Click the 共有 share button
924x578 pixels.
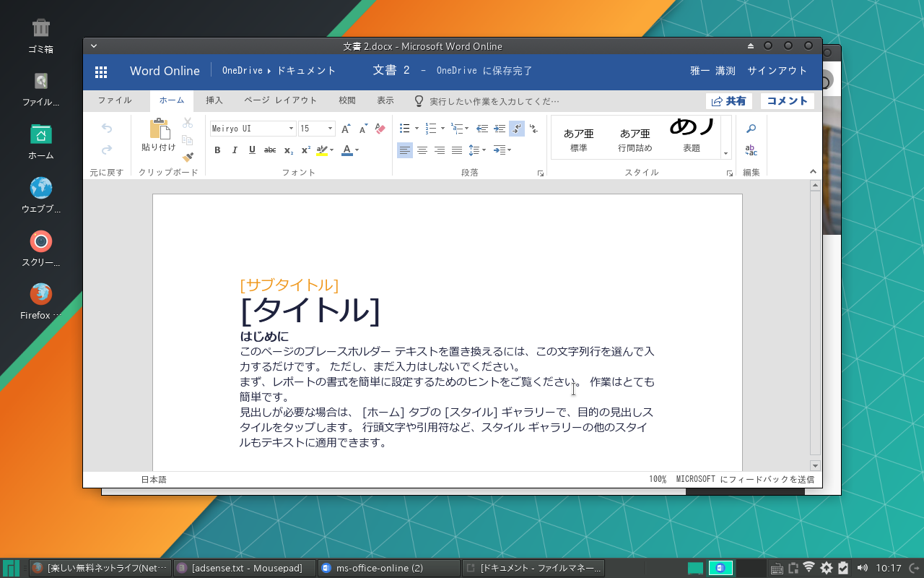pyautogui.click(x=729, y=101)
